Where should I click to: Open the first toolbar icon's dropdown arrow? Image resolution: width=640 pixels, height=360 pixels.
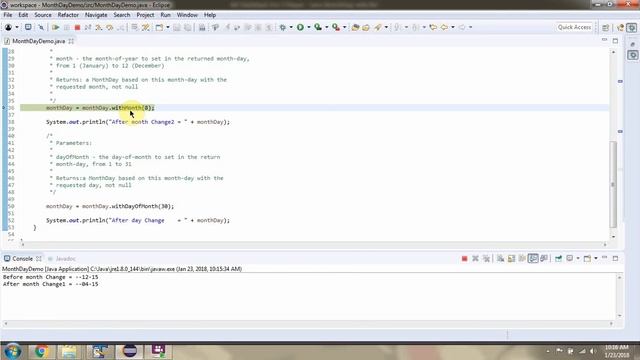(17, 27)
